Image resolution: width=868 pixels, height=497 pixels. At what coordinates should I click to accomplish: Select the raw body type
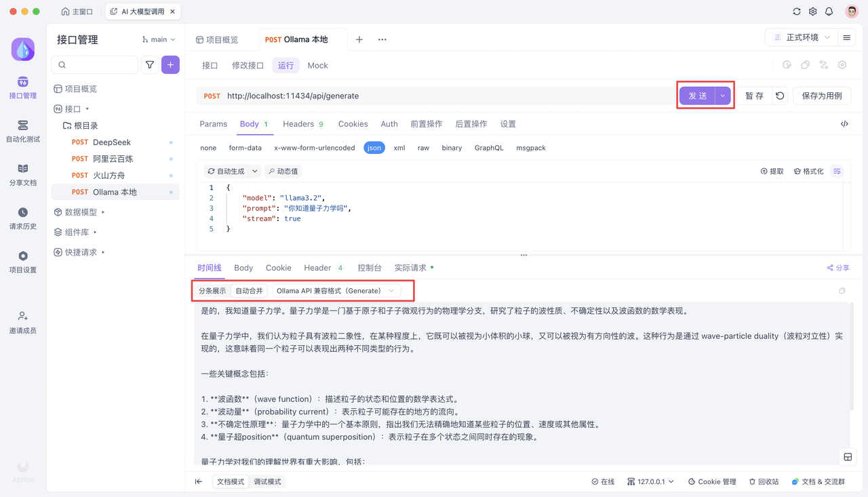pyautogui.click(x=423, y=148)
